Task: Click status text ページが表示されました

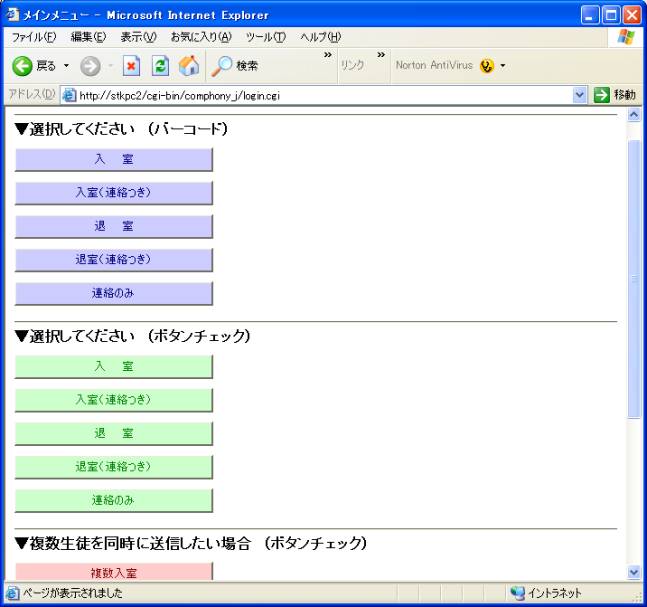Action: coord(73,593)
